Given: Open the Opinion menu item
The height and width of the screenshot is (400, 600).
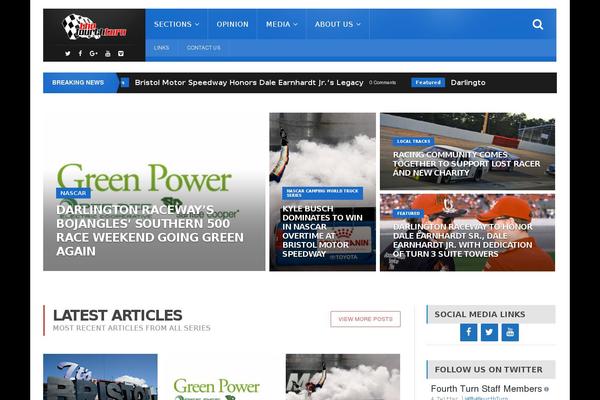Looking at the screenshot, I should [232, 24].
